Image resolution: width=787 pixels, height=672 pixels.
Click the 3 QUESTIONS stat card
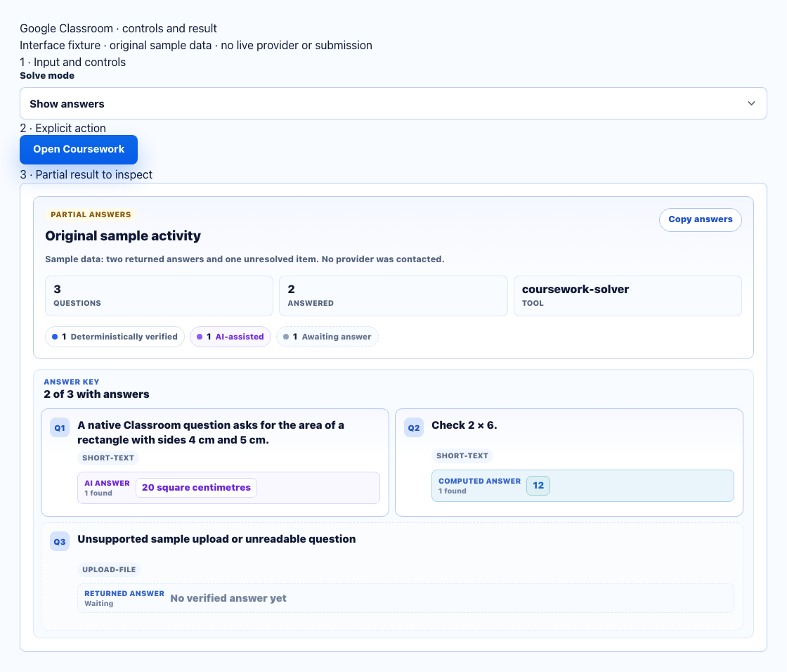pyautogui.click(x=159, y=296)
